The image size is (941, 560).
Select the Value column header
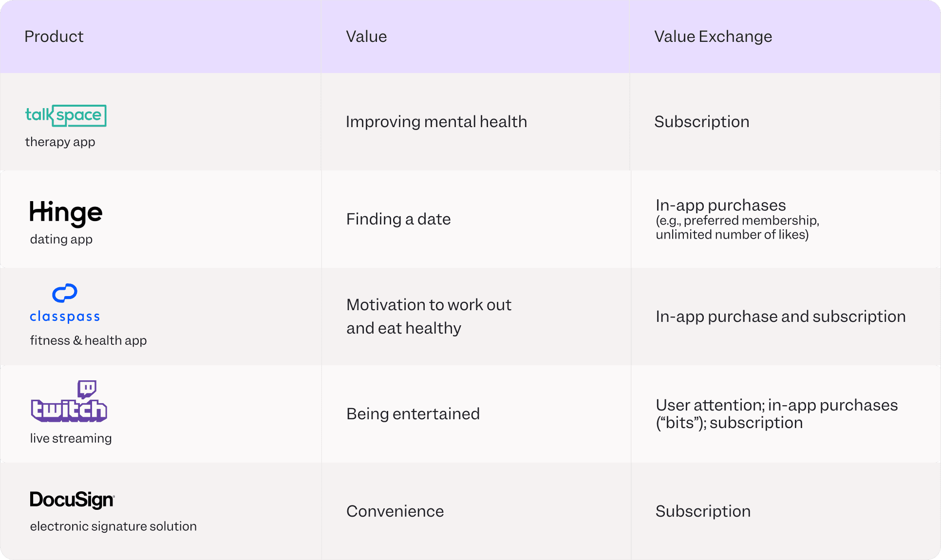click(x=366, y=37)
